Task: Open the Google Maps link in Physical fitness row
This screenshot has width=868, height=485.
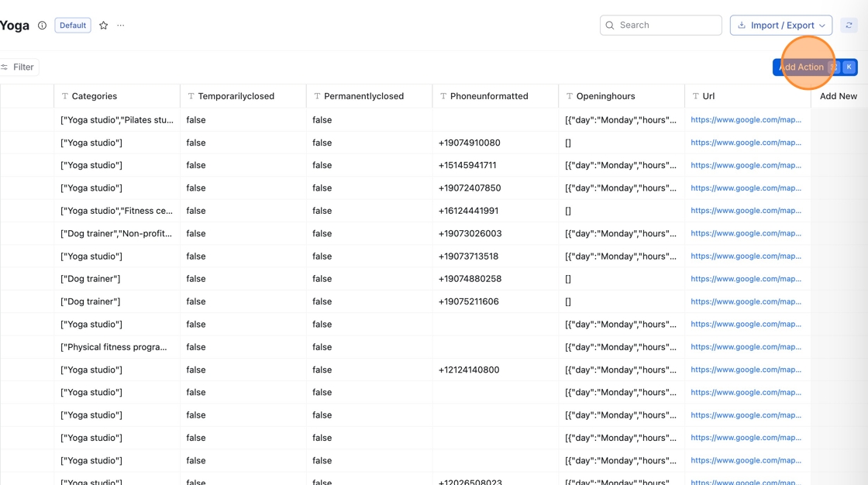Action: tap(746, 347)
